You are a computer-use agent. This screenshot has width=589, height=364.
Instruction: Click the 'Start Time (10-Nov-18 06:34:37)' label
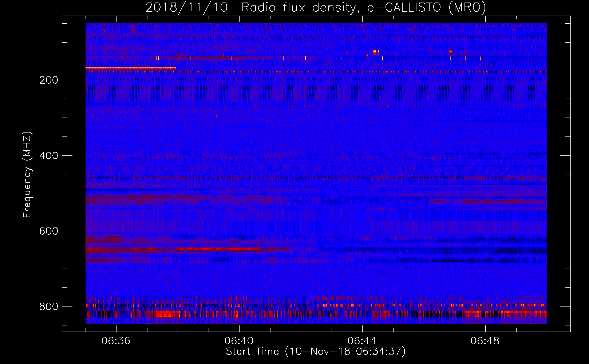pyautogui.click(x=316, y=352)
